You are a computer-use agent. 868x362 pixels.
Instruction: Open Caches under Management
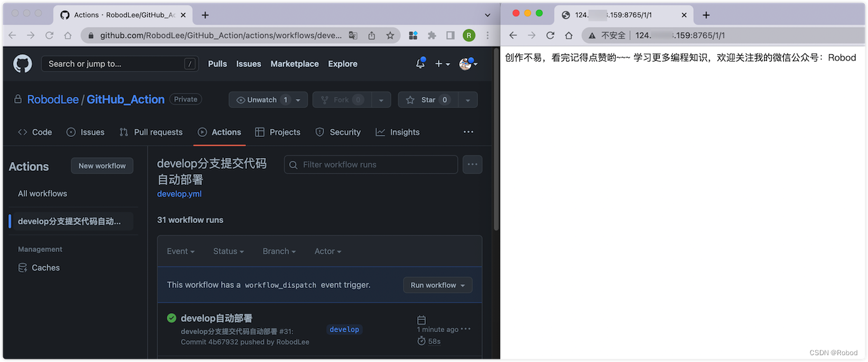click(39, 268)
